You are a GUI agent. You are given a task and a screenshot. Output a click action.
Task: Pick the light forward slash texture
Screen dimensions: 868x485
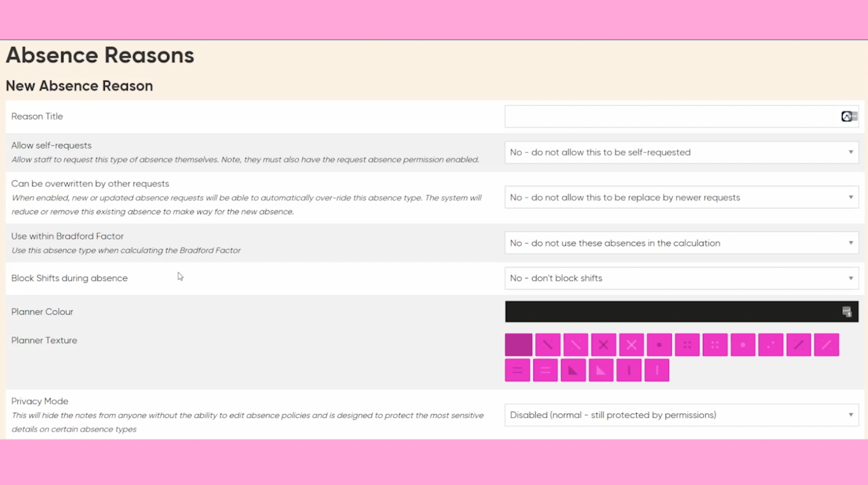click(826, 345)
